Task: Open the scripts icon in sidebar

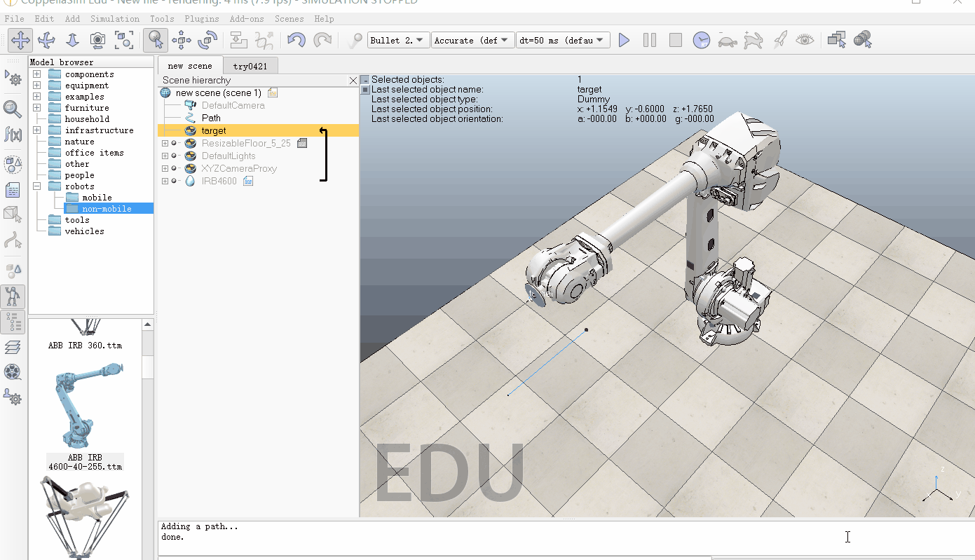Action: (13, 189)
